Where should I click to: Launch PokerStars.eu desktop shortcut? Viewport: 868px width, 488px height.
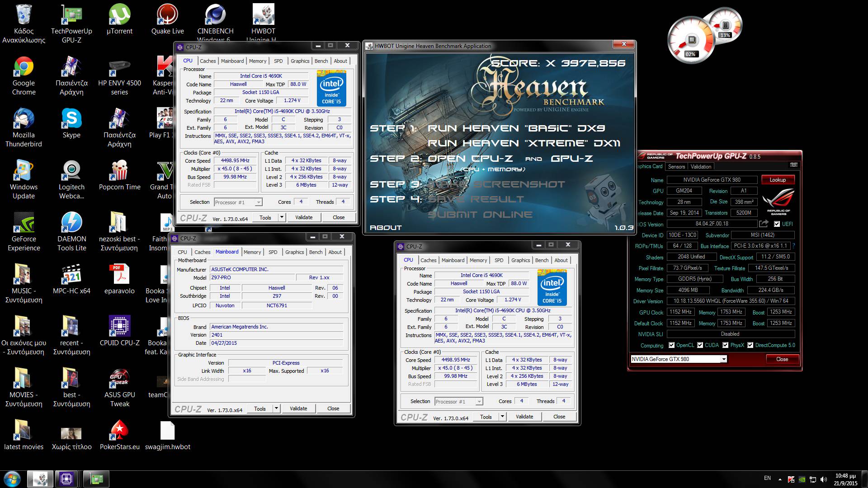119,435
